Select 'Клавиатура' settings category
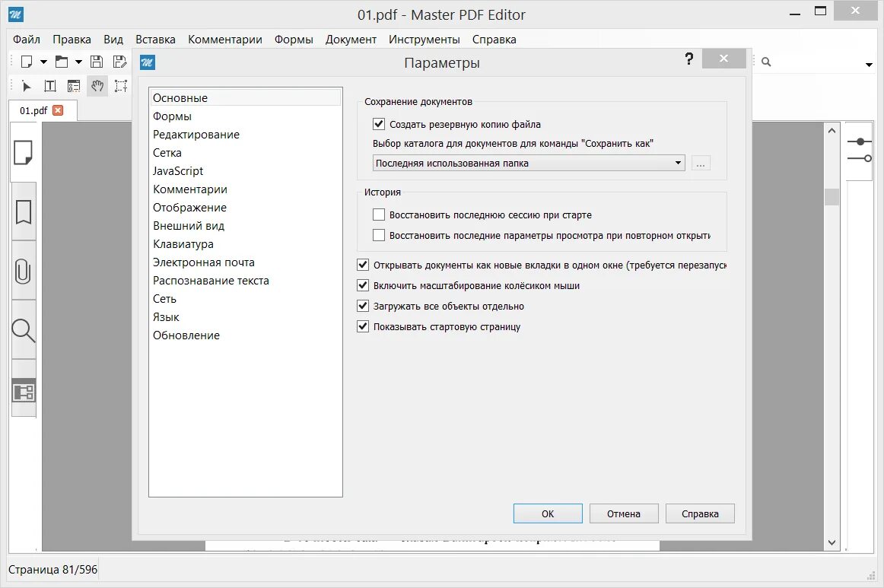This screenshot has width=884, height=588. pos(245,244)
